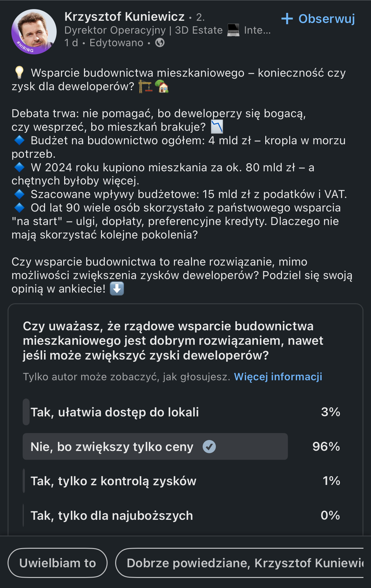Click the construction crane emoji
Image resolution: width=371 pixels, height=588 pixels.
tap(145, 86)
